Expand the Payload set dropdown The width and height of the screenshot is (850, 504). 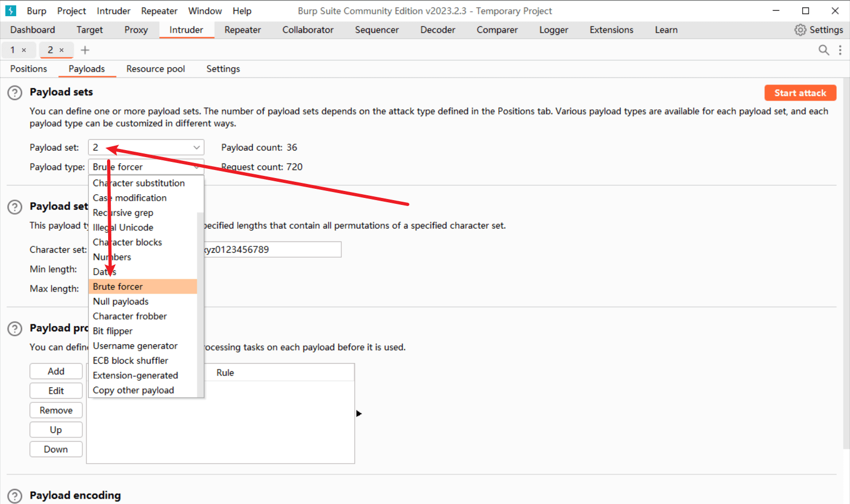tap(196, 147)
